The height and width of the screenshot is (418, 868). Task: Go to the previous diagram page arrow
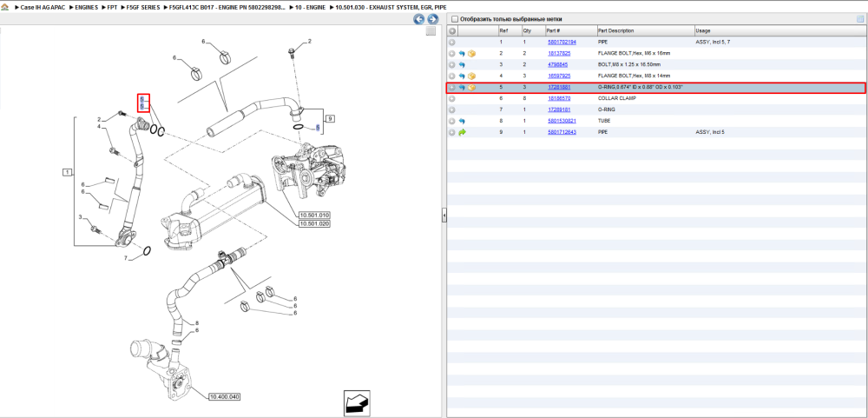point(419,19)
